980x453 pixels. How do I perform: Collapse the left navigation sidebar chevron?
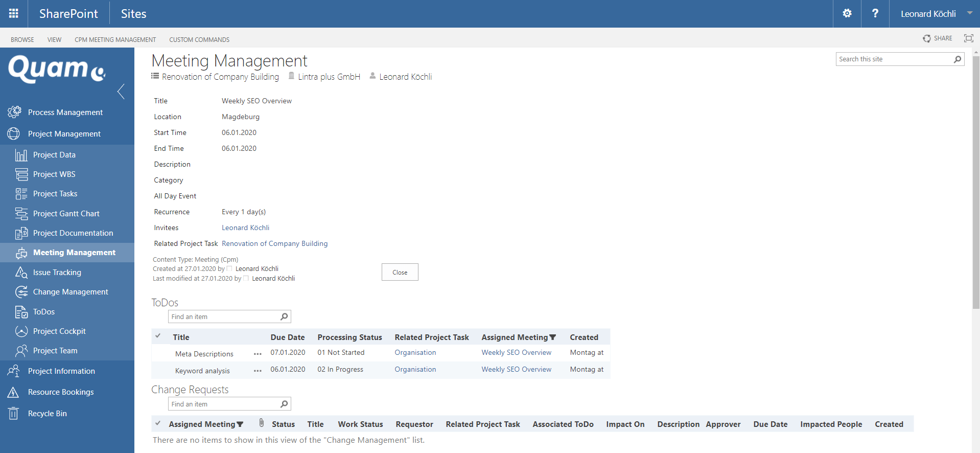[121, 92]
